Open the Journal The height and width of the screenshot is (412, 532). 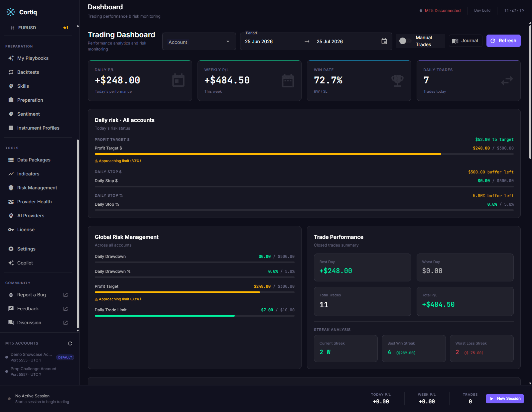click(x=465, y=41)
